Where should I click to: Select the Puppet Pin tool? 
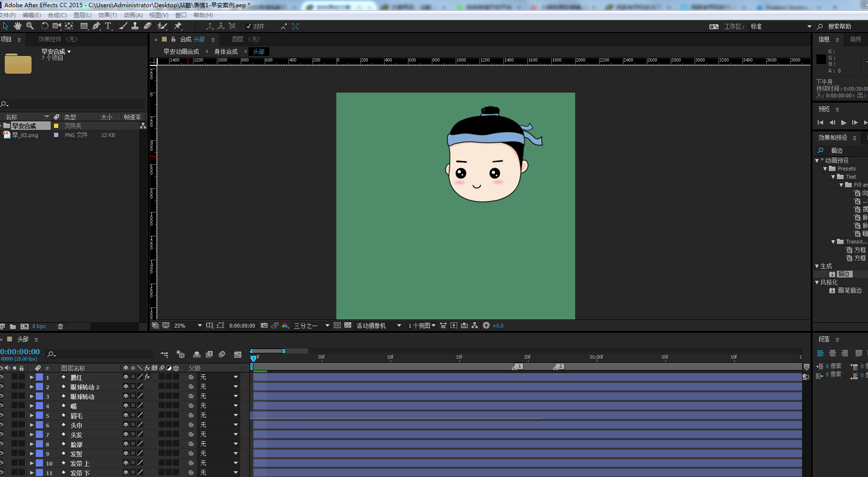click(x=178, y=26)
